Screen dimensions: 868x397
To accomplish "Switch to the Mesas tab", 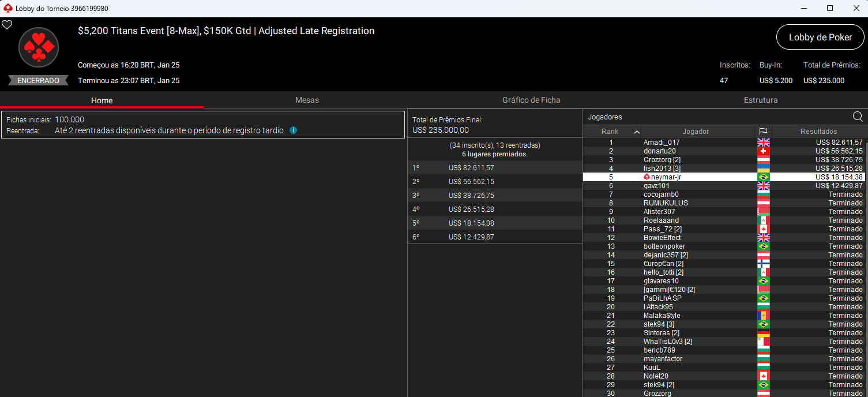I will 307,100.
